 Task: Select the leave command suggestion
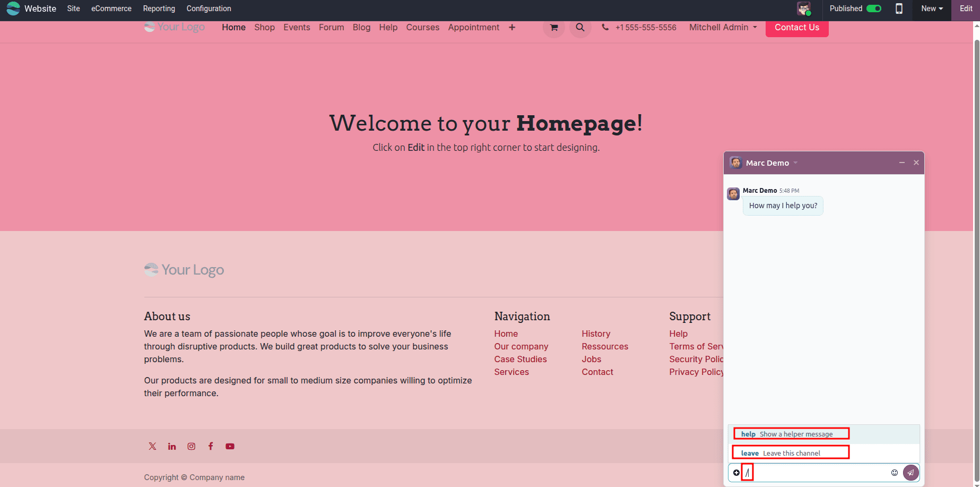pyautogui.click(x=823, y=453)
